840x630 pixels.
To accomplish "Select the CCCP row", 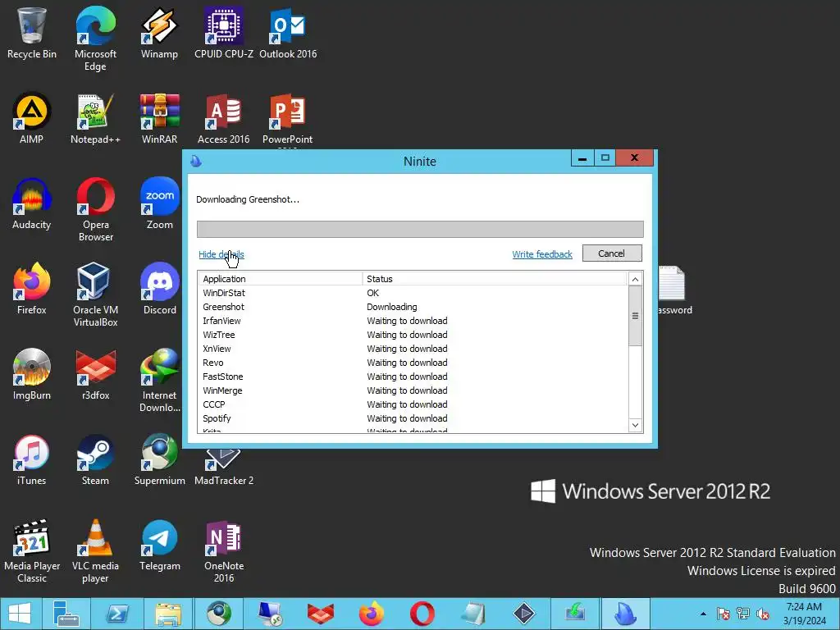I will tap(413, 404).
